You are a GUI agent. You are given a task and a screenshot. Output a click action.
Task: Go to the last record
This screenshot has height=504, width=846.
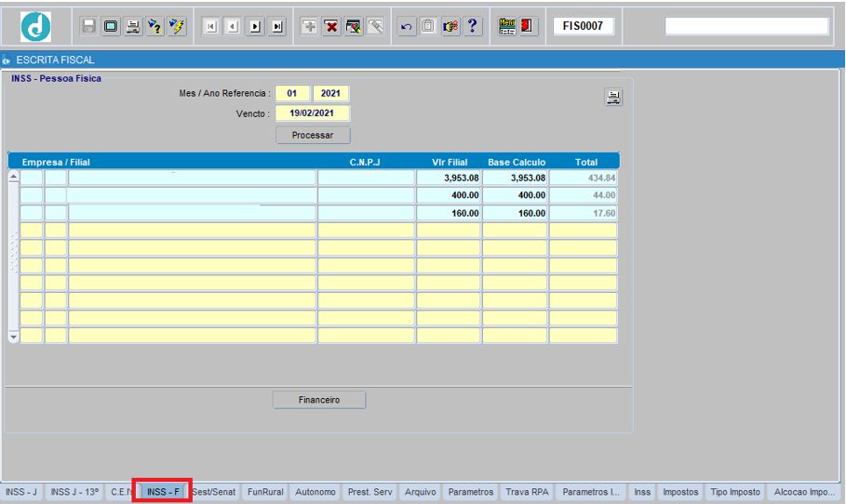point(277,27)
